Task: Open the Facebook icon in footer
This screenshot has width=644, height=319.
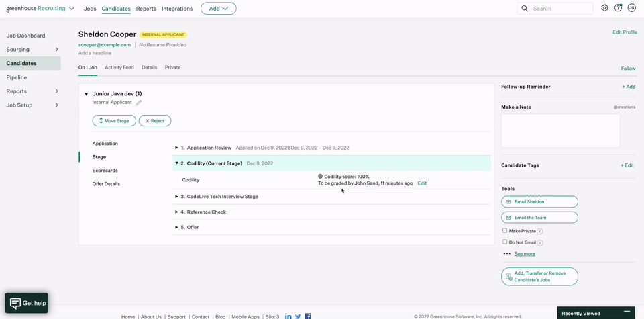Action: [x=308, y=316]
